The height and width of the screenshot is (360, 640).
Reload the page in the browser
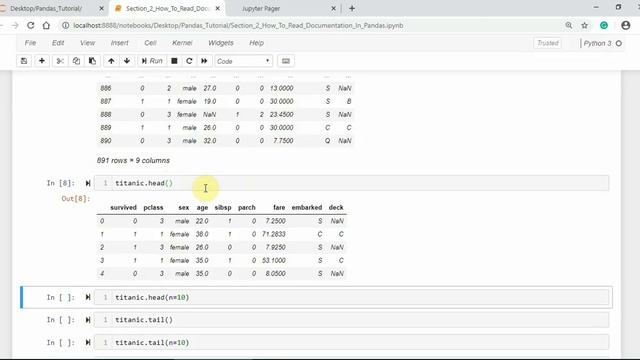31,25
